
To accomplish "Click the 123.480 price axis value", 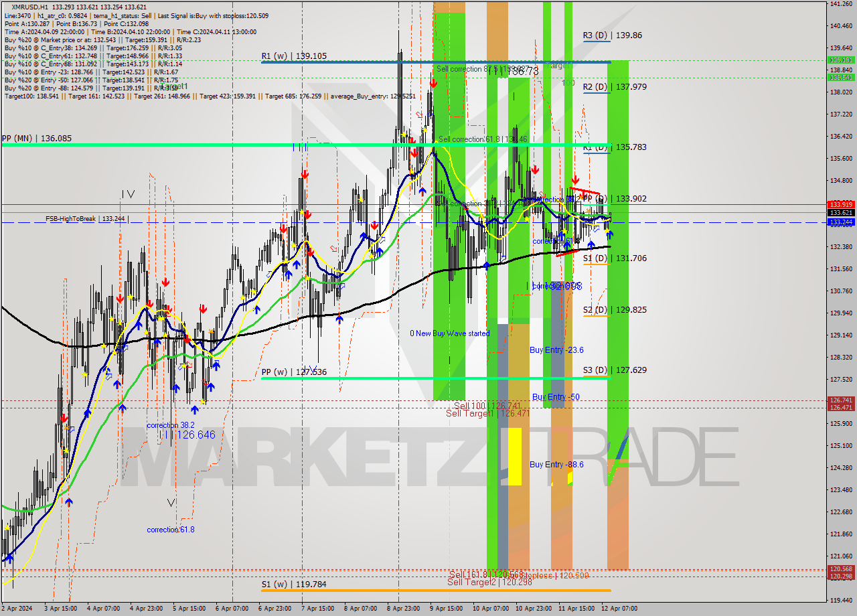I will click(841, 490).
